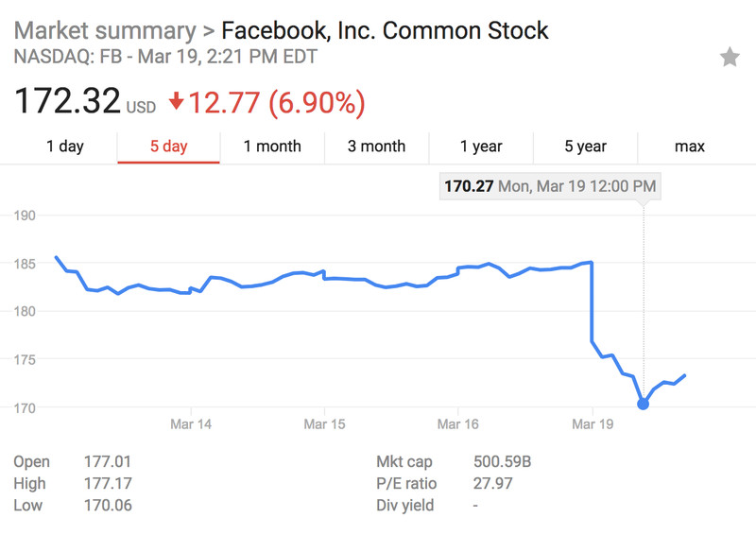
Task: Click the blue data point on chart
Action: pyautogui.click(x=644, y=405)
